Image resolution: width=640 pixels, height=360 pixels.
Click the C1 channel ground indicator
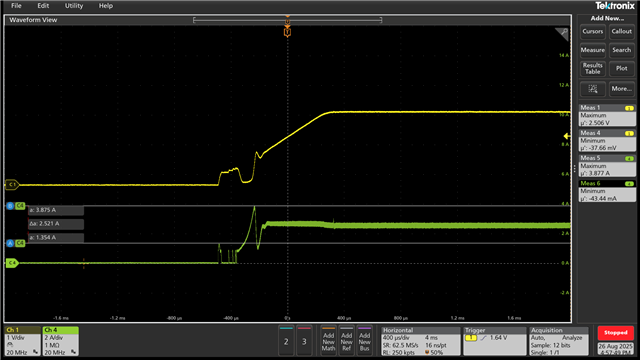[12, 184]
